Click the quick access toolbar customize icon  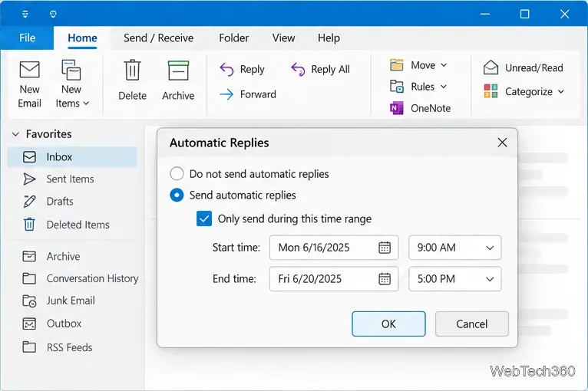tap(25, 15)
